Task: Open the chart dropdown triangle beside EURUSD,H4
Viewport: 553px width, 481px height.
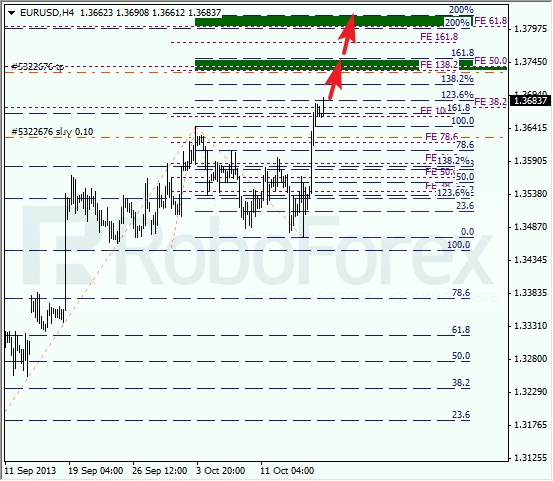Action: tap(12, 13)
